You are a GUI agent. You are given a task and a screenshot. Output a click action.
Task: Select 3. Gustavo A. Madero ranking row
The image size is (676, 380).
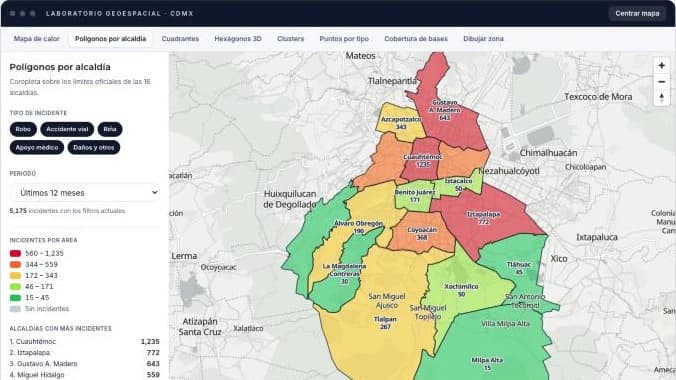tap(84, 364)
